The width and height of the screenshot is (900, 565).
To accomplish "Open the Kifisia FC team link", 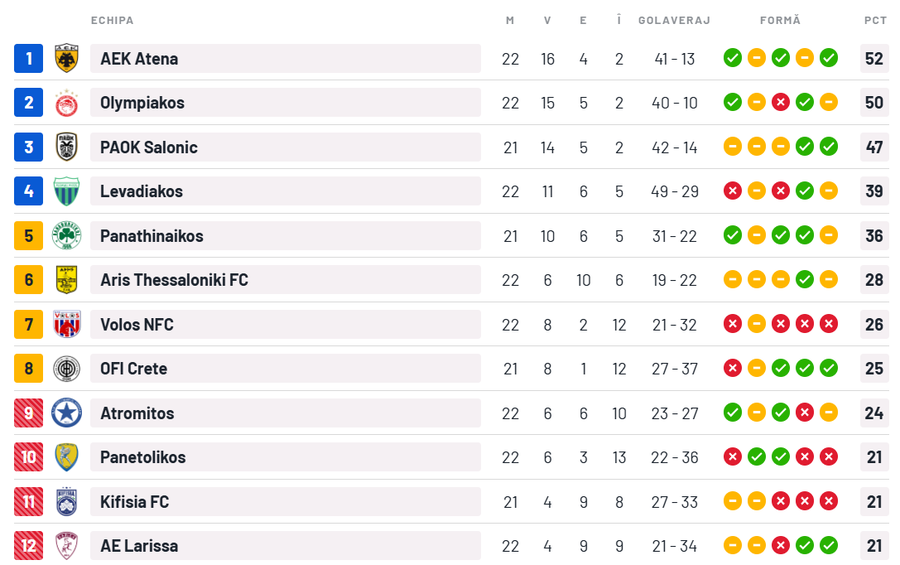I will [x=134, y=502].
